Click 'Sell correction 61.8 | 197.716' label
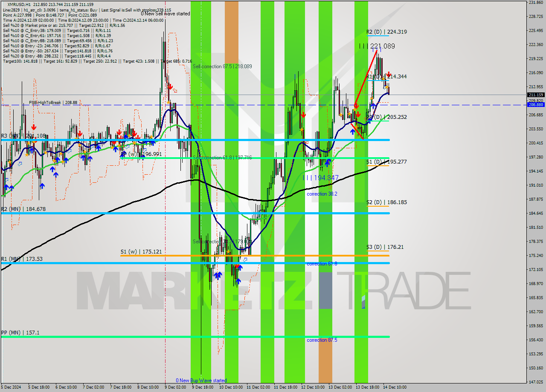This screenshot has height=392, width=546. [222, 158]
